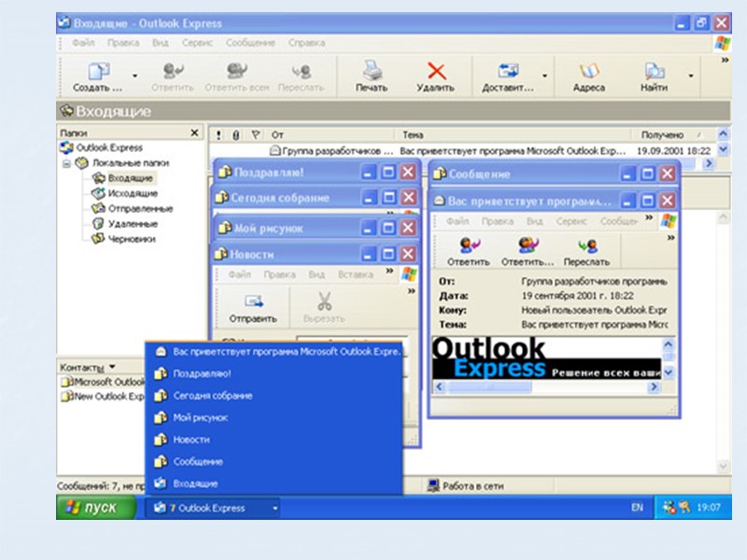Click Ответить... (всем) in welcome message window
This screenshot has height=560, width=747.
pyautogui.click(x=528, y=251)
